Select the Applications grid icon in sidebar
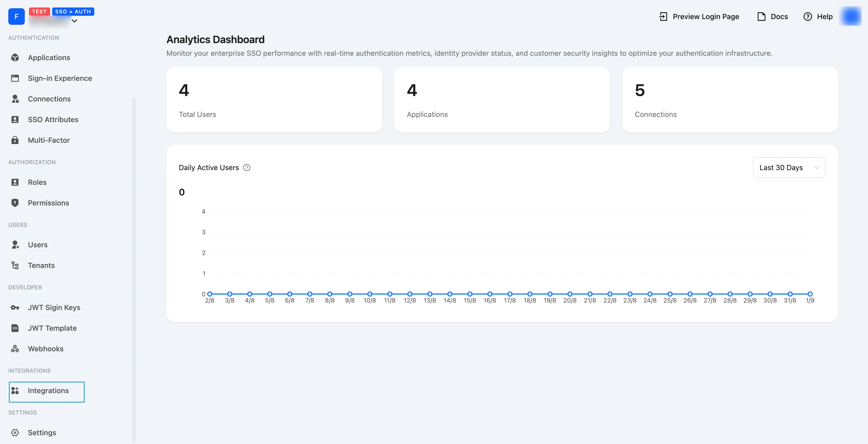 point(15,57)
